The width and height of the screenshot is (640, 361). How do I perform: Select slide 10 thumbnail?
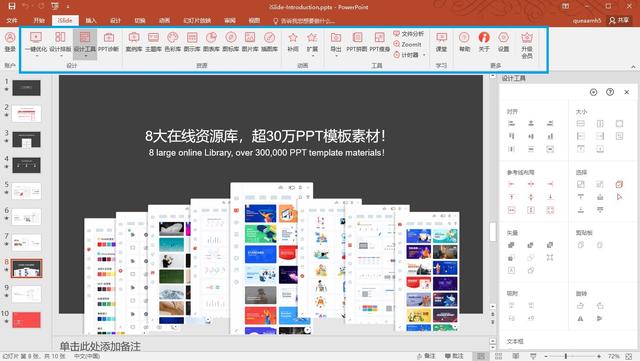pyautogui.click(x=27, y=320)
